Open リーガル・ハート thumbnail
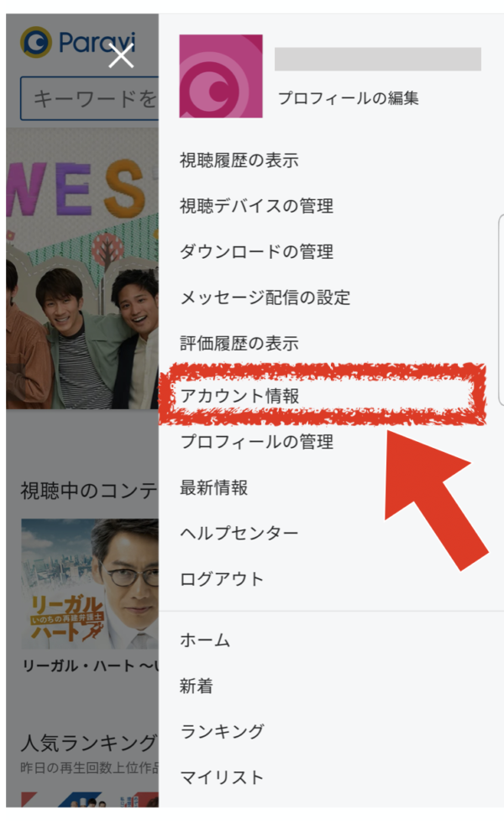 pyautogui.click(x=90, y=584)
